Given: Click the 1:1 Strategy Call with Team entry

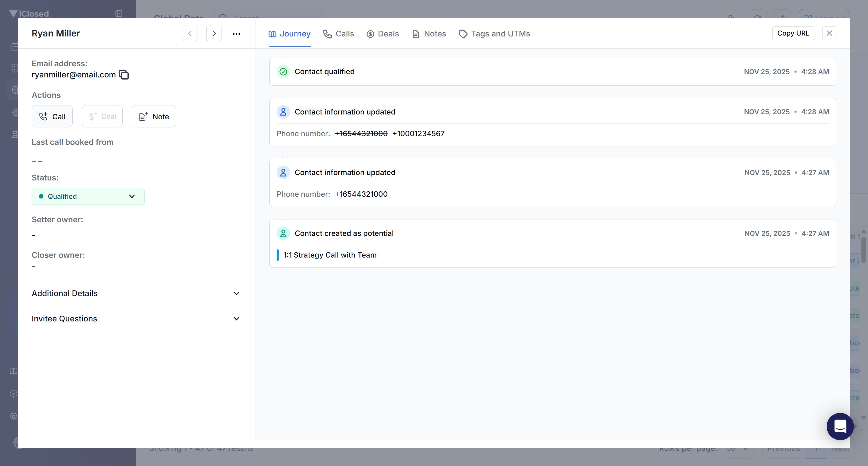Looking at the screenshot, I should point(330,255).
